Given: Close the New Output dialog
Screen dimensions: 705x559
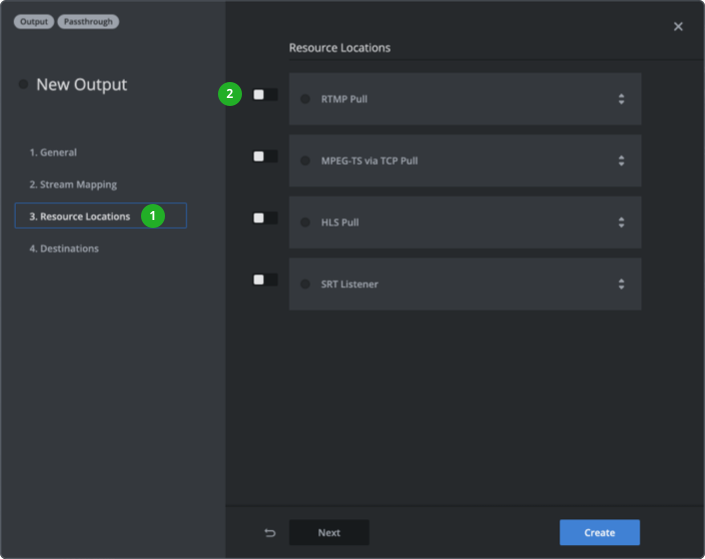Looking at the screenshot, I should pyautogui.click(x=678, y=27).
